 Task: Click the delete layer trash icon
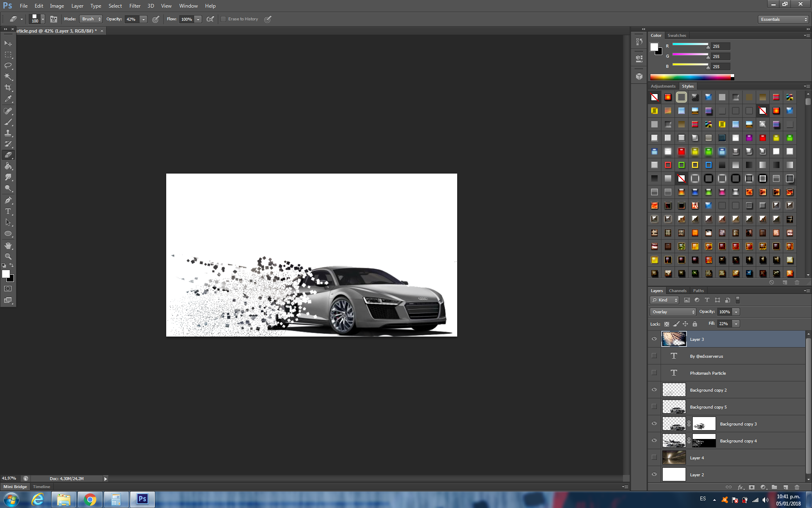coord(797,487)
